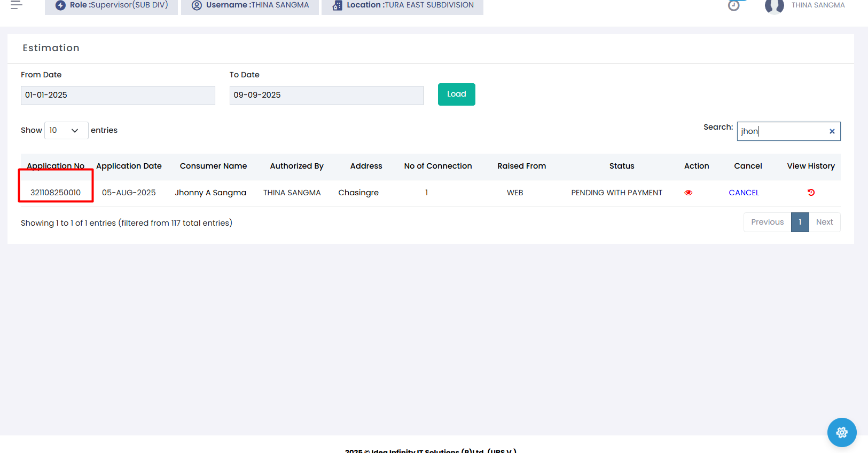Go to the Previous page
Screen dimensions: 868x453
(767, 222)
